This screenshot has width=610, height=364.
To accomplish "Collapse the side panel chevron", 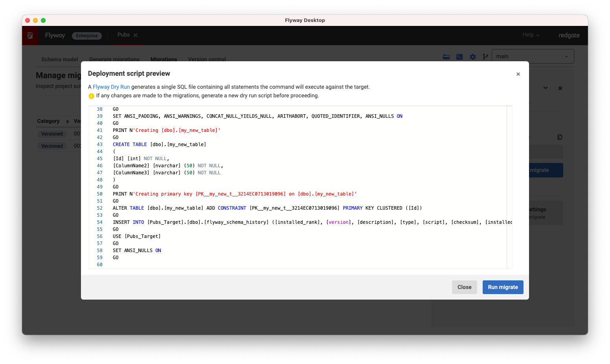I will pyautogui.click(x=545, y=88).
